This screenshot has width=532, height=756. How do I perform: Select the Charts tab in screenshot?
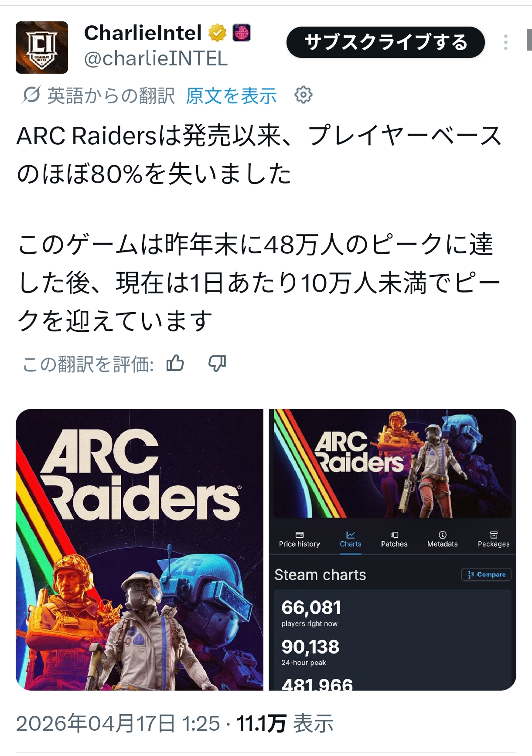(x=351, y=540)
